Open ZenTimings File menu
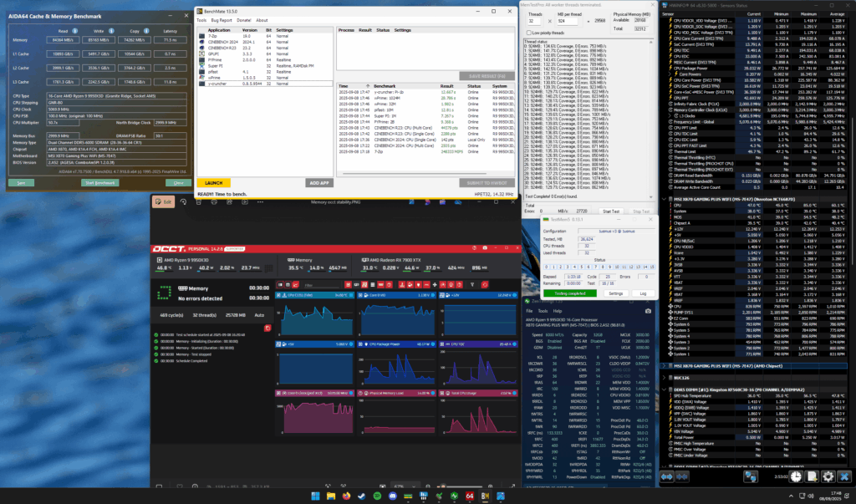The height and width of the screenshot is (504, 856). [529, 311]
